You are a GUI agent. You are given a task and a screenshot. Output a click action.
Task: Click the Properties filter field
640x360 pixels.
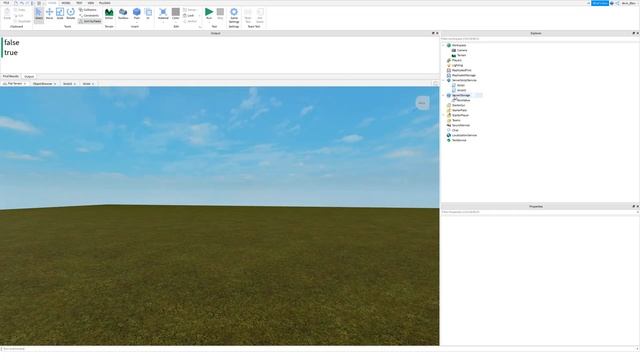pyautogui.click(x=539, y=212)
